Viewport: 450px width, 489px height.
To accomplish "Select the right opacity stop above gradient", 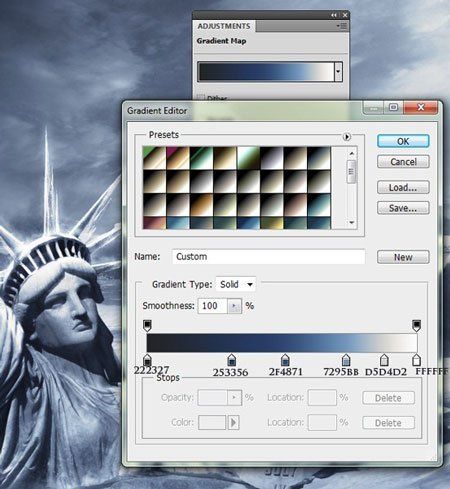I will (x=416, y=325).
